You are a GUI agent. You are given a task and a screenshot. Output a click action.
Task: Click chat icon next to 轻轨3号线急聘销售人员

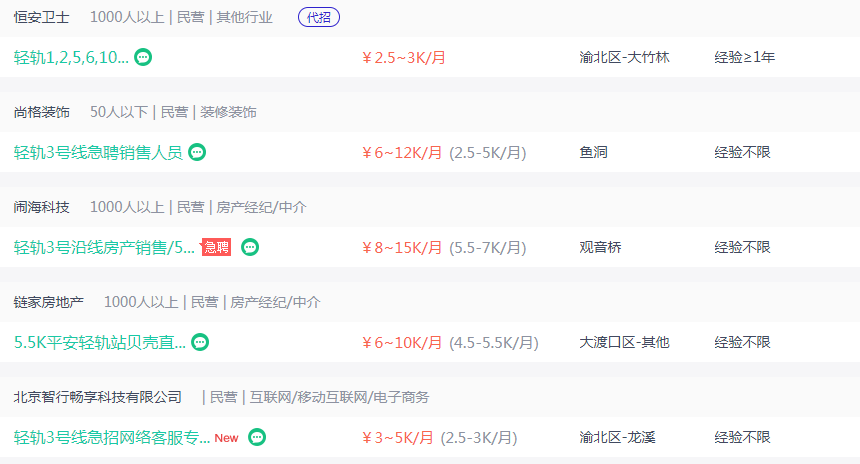197,152
